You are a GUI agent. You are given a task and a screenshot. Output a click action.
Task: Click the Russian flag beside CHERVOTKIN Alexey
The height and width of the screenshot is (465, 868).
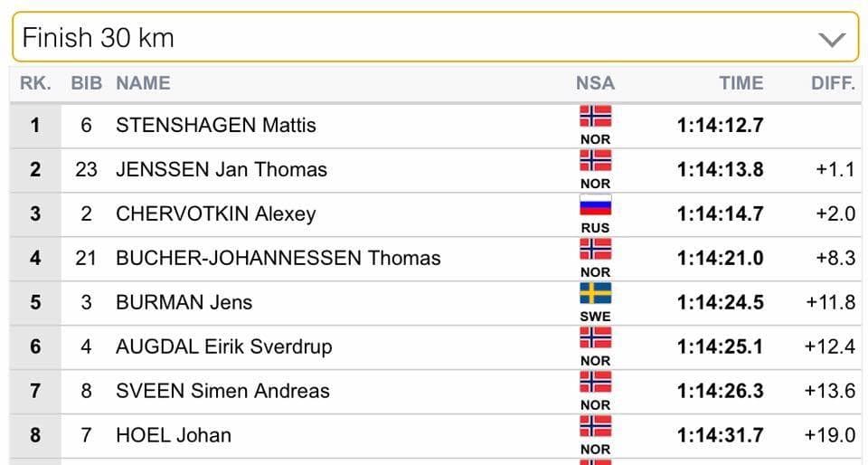595,204
